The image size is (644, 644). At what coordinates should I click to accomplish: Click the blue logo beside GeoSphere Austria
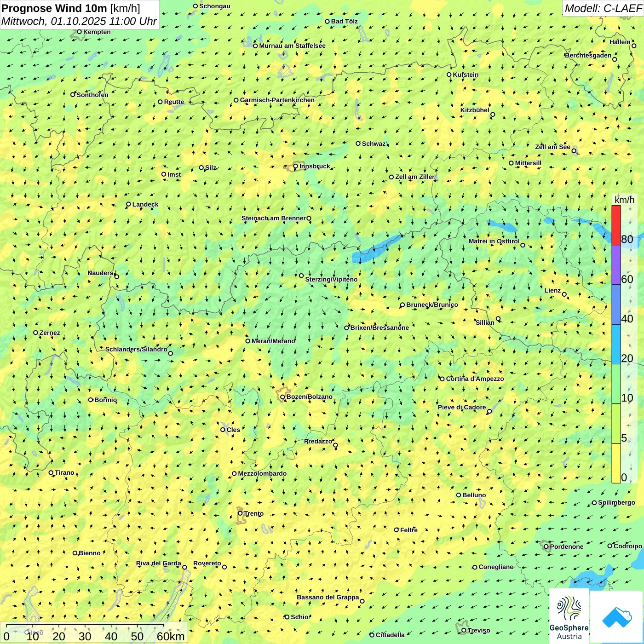point(617,617)
